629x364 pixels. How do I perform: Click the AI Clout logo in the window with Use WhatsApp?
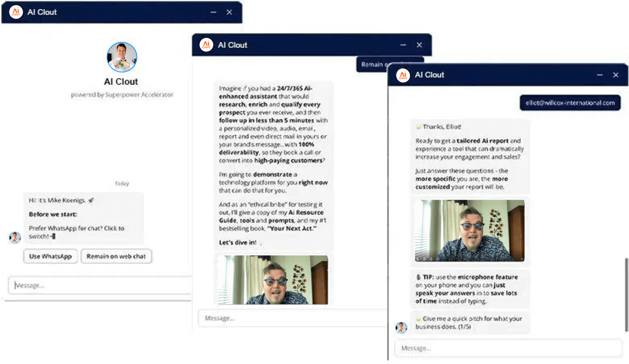pyautogui.click(x=16, y=12)
